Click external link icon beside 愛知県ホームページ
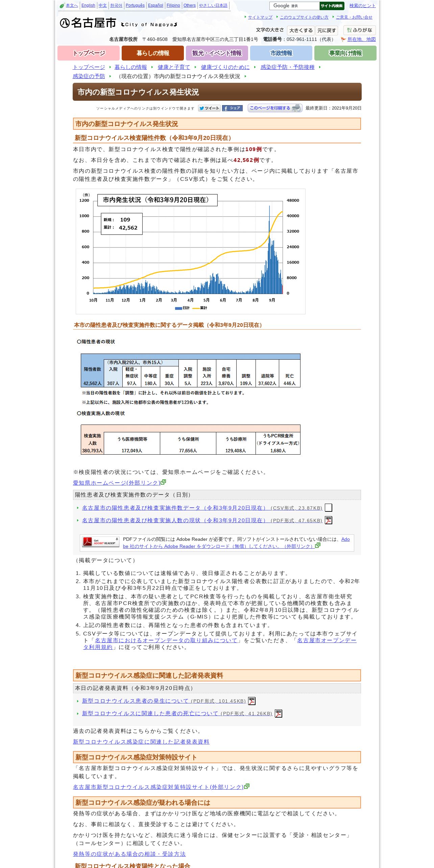The image size is (434, 868). click(x=164, y=482)
